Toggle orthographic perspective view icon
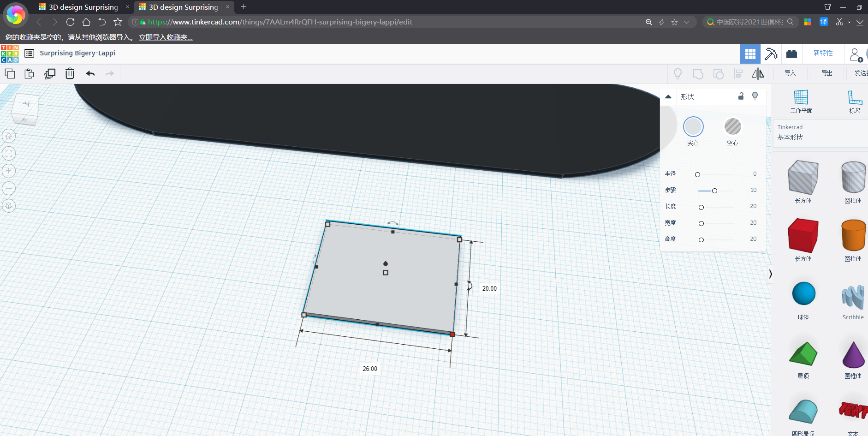868x436 pixels. 9,206
